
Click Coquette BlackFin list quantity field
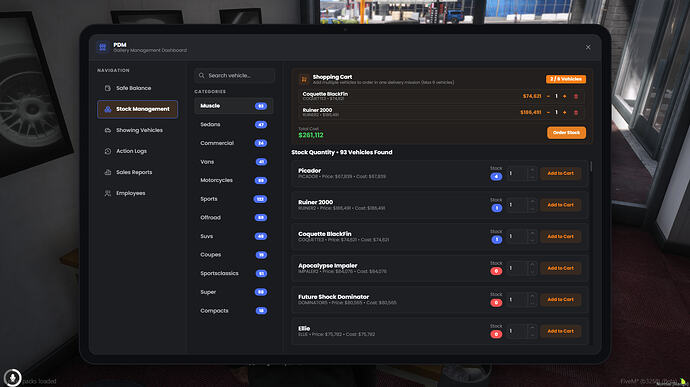[x=521, y=236]
